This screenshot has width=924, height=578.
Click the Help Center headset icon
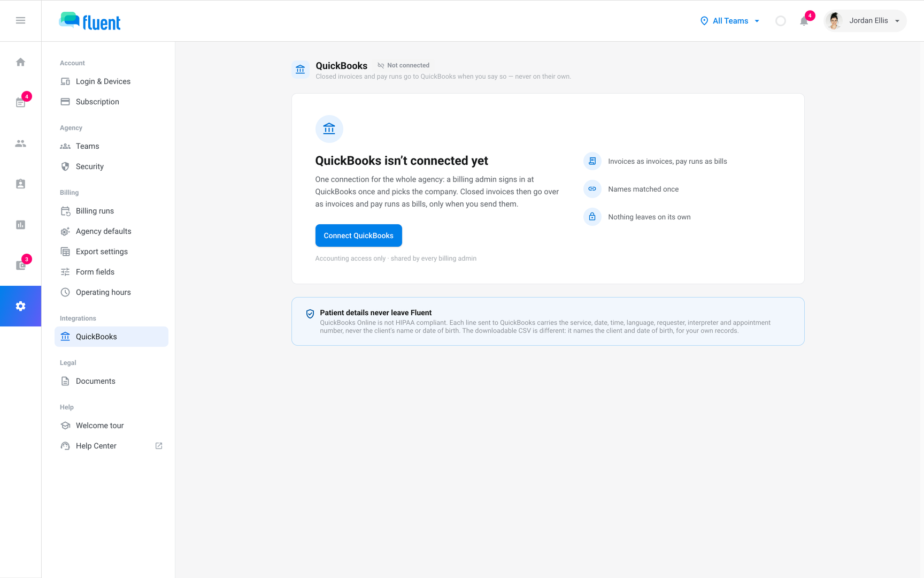pos(65,446)
